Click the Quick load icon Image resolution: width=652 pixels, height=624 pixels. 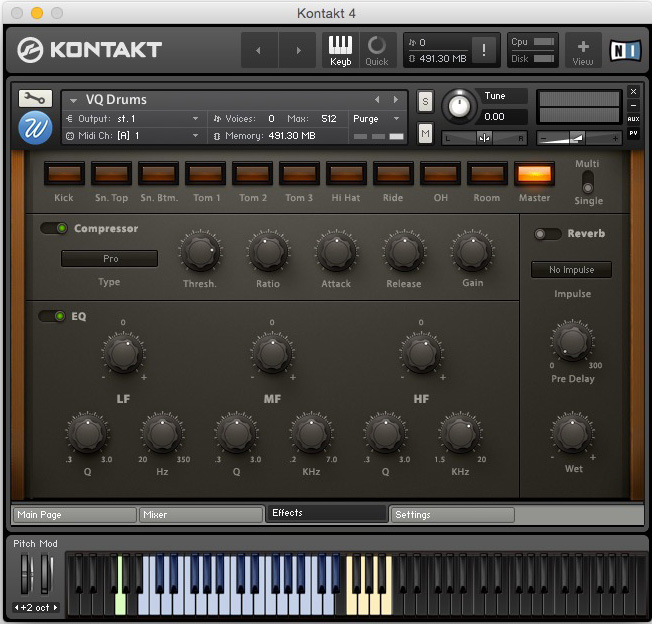pyautogui.click(x=377, y=50)
